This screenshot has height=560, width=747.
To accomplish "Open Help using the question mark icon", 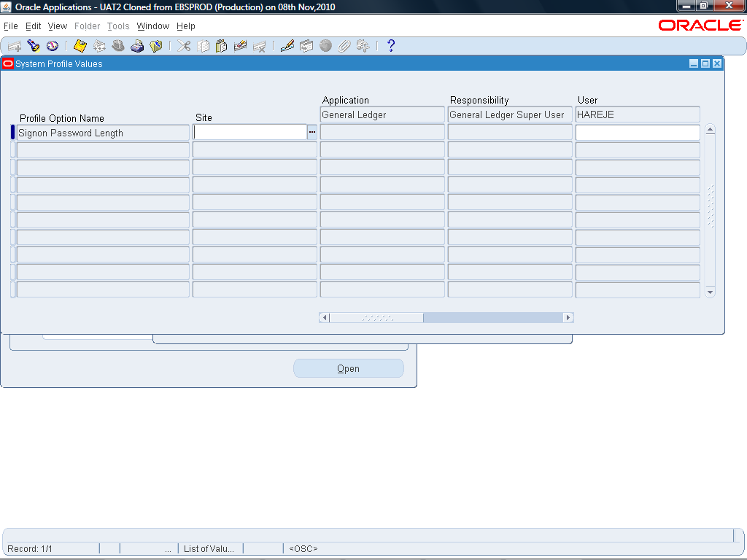I will [x=391, y=45].
